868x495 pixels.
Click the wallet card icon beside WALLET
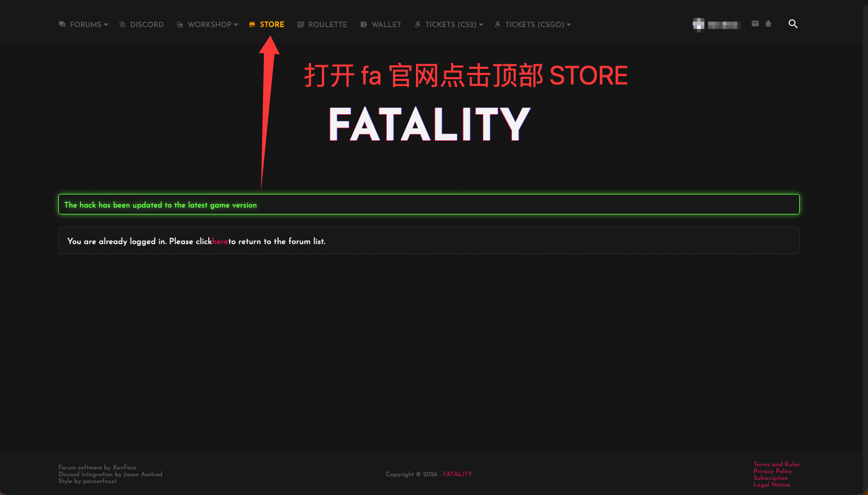363,24
